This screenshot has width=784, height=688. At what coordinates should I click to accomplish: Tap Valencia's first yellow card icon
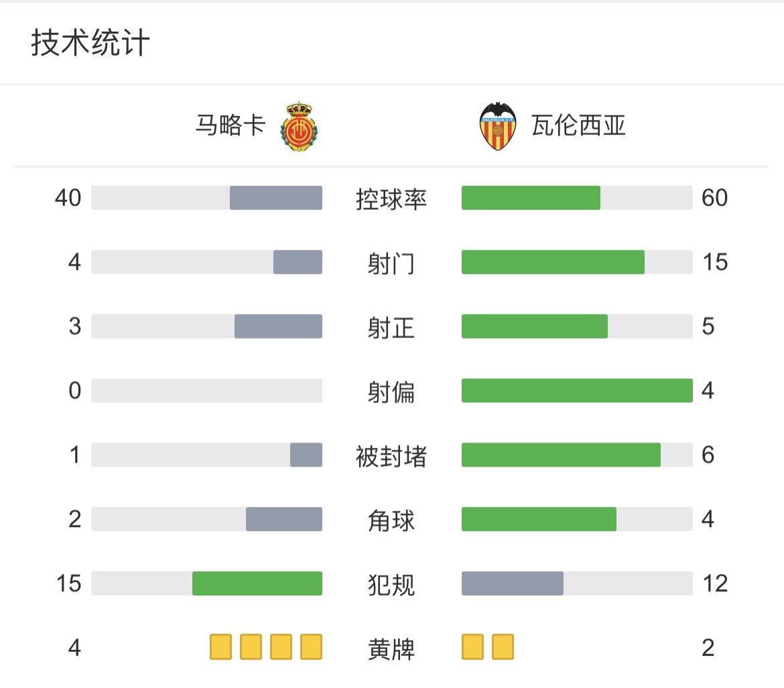click(472, 647)
